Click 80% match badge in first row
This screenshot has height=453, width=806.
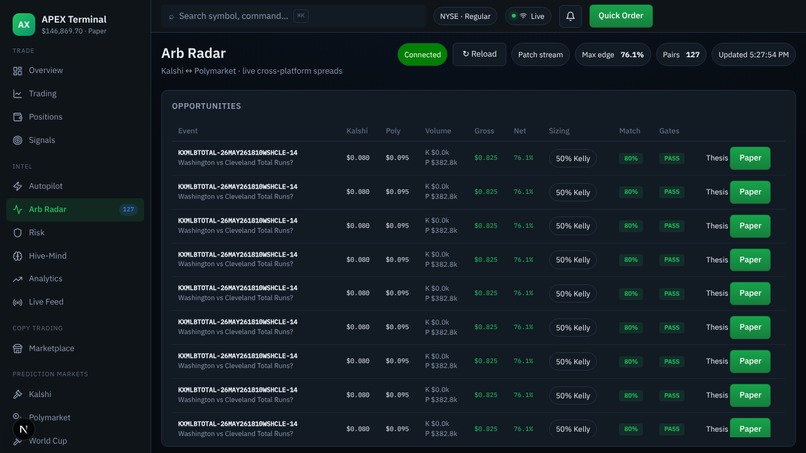point(631,158)
